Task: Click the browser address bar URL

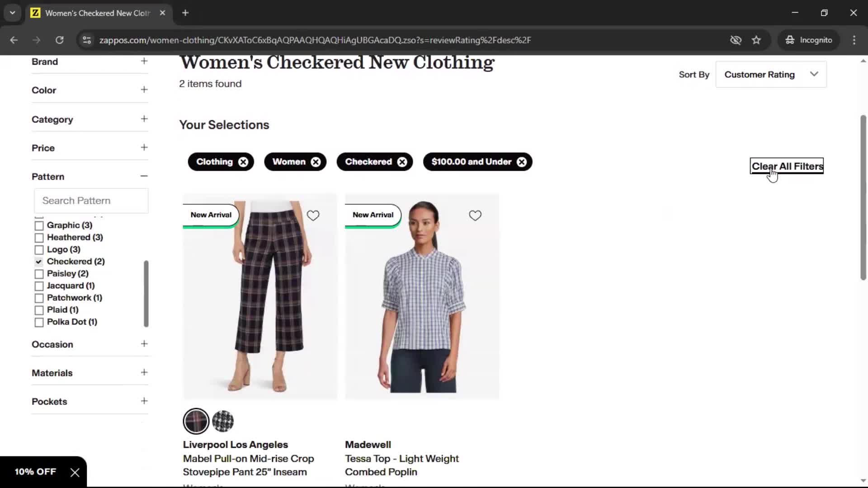Action: [x=315, y=40]
